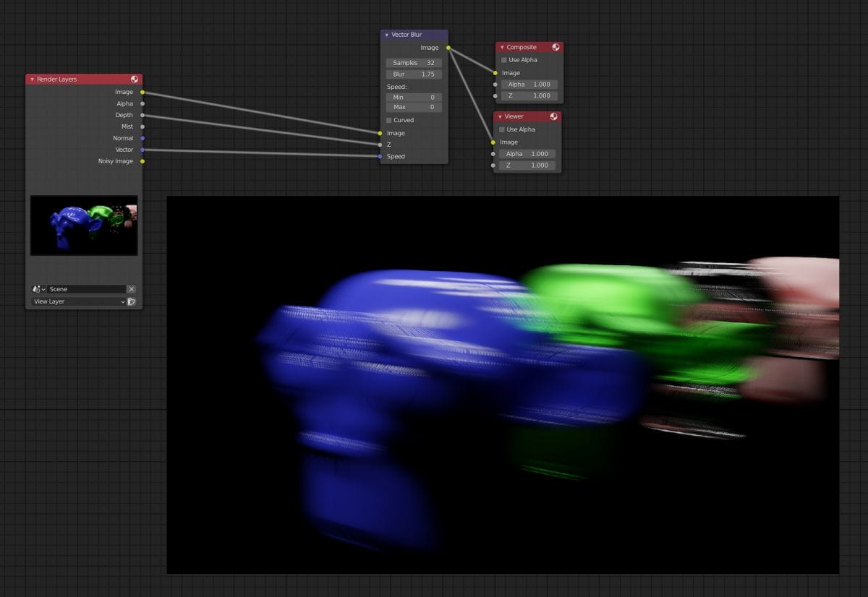Viewport: 868px width, 597px height.
Task: Click the blue Speed input socket on Vector Blur
Action: pos(380,156)
